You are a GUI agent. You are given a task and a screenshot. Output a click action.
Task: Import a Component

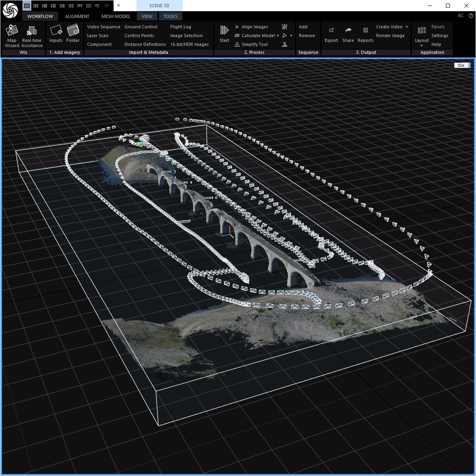coord(99,44)
